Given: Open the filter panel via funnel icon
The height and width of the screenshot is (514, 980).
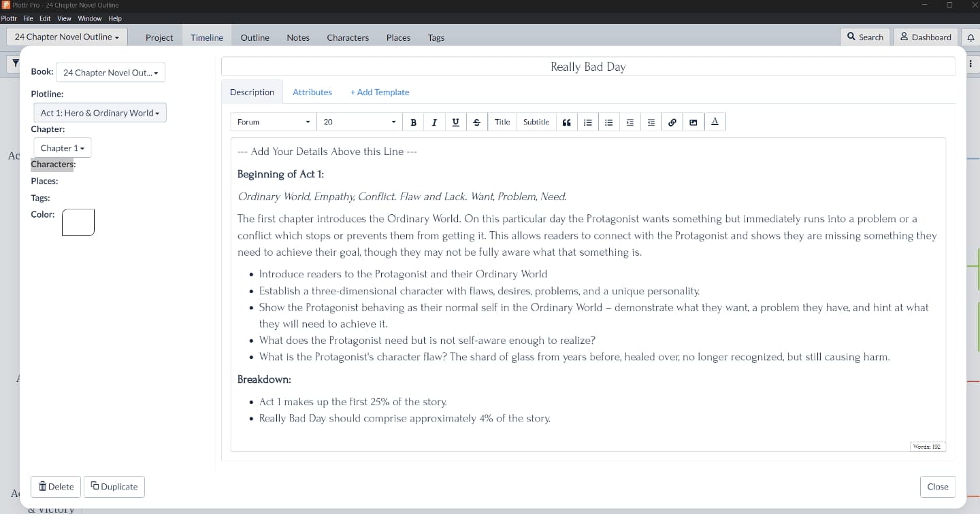Looking at the screenshot, I should pos(15,63).
